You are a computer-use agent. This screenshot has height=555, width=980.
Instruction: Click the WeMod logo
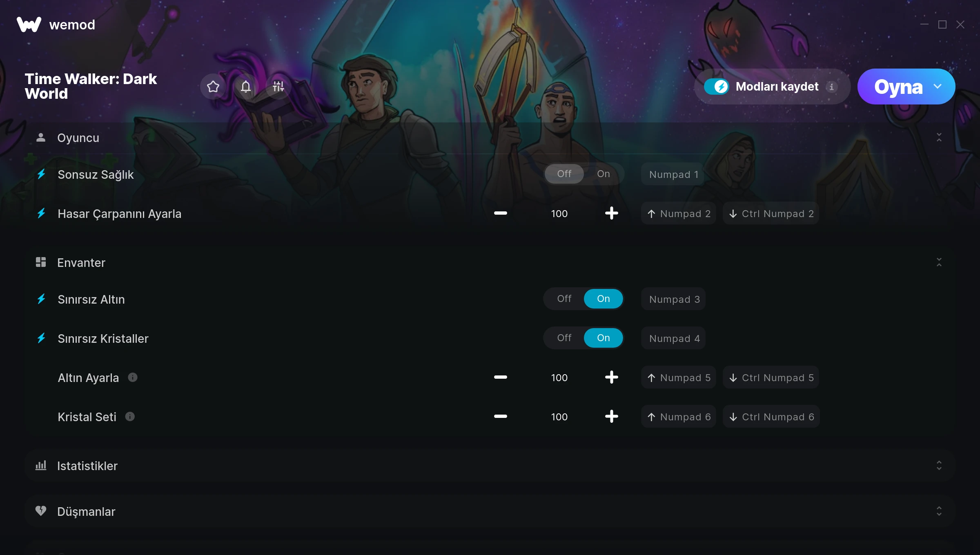(29, 24)
